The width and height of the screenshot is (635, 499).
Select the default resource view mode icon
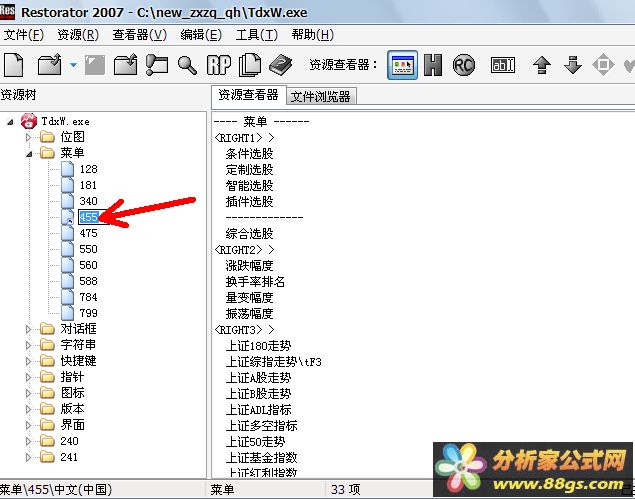point(403,65)
